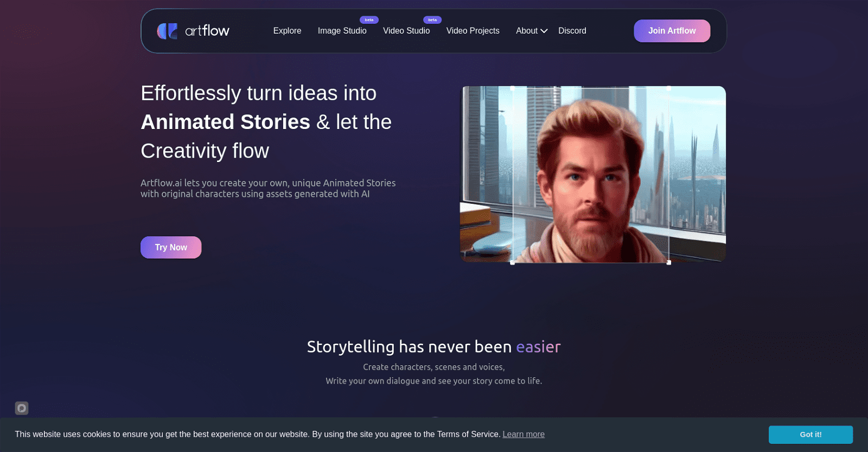The height and width of the screenshot is (452, 868).
Task: Click the bottom-left crop handle on preview
Action: pyautogui.click(x=513, y=262)
